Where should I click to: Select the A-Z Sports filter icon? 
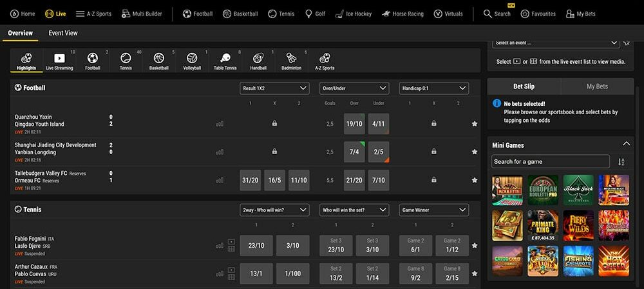(x=325, y=61)
